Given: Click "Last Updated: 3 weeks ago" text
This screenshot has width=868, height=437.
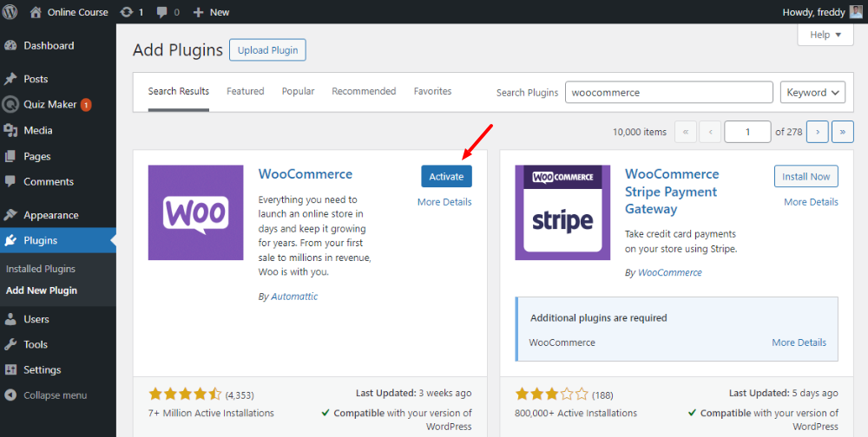Looking at the screenshot, I should (x=413, y=394).
